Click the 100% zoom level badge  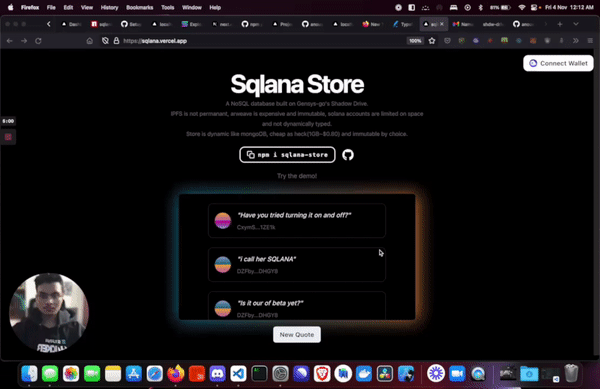(415, 41)
